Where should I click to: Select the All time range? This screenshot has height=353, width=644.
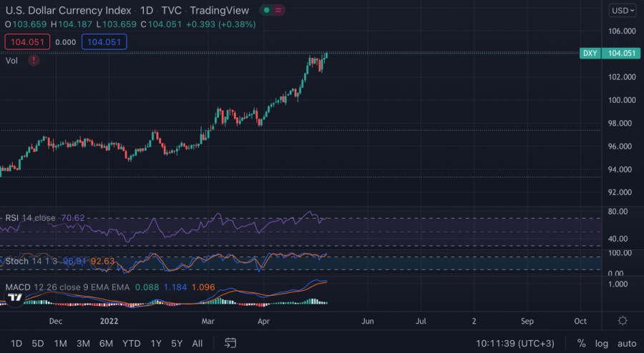coord(197,343)
